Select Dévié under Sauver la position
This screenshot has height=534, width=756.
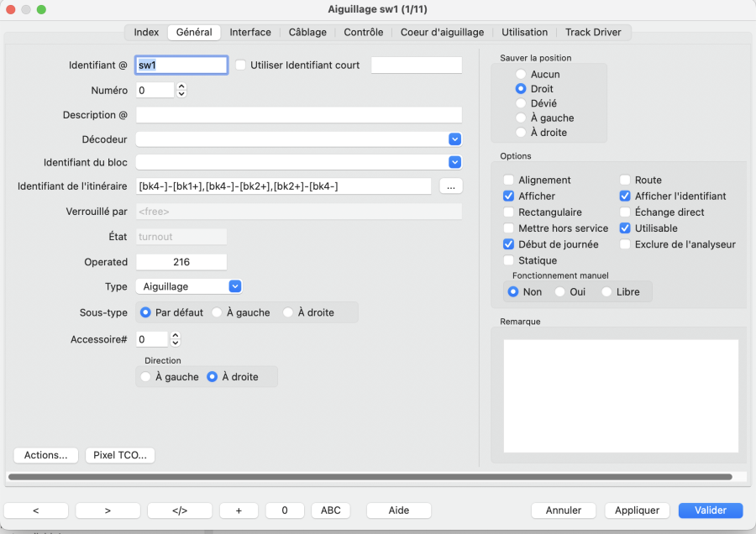(522, 103)
